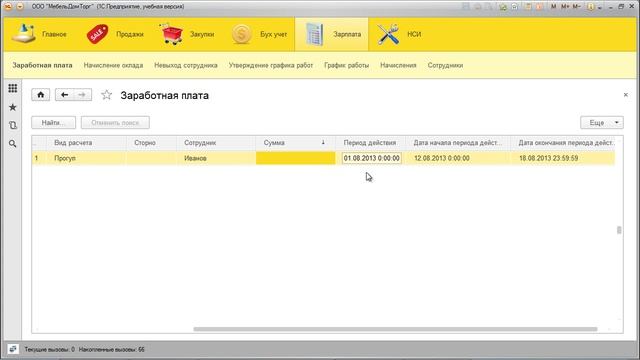Toggle sort arrow on Сумма column
The height and width of the screenshot is (360, 640).
pyautogui.click(x=323, y=142)
